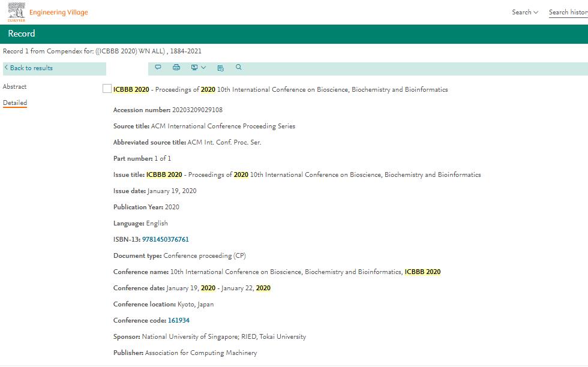Click the Issue title value text
This screenshot has height=367, width=588.
click(313, 175)
